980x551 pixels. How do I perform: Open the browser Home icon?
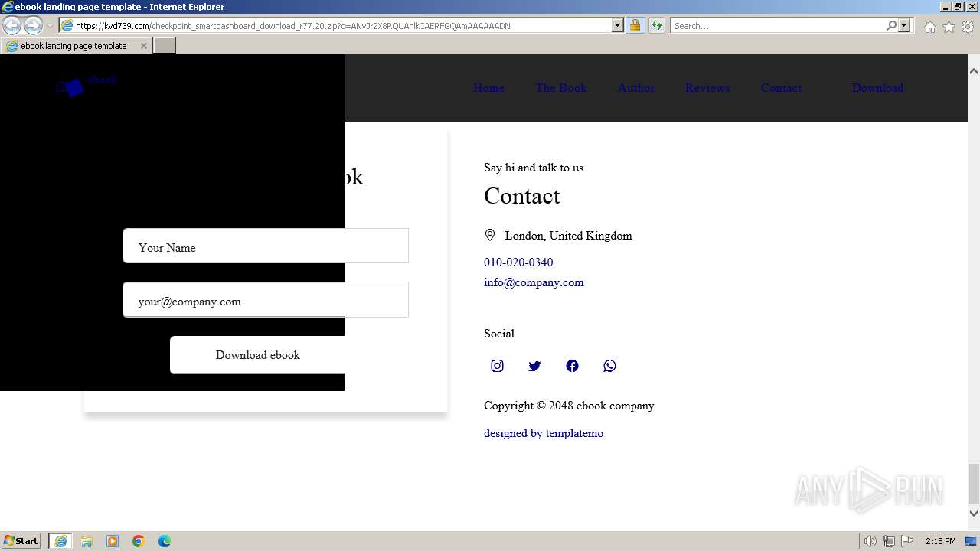tap(929, 27)
